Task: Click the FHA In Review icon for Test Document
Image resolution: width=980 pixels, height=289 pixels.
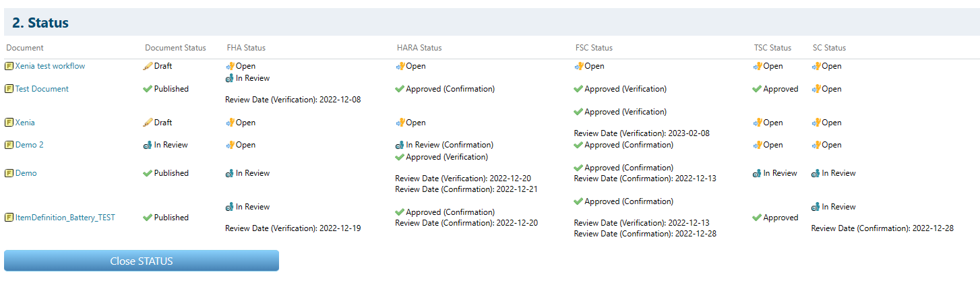Action: (x=230, y=78)
